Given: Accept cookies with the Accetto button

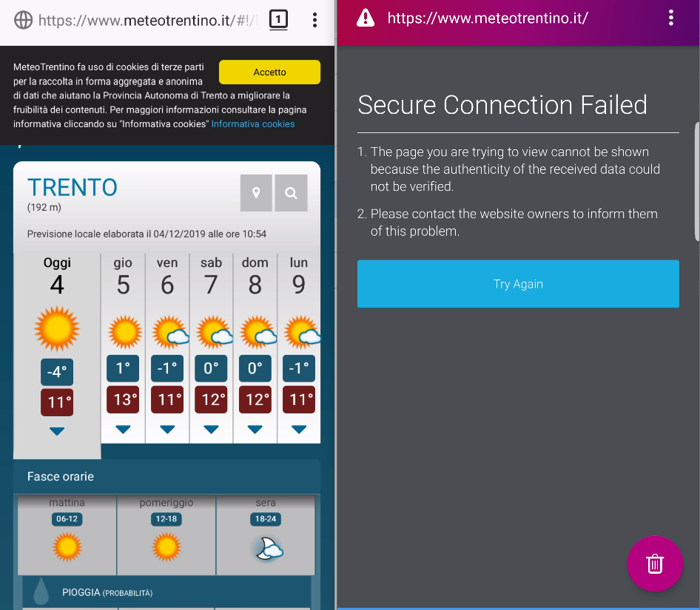Looking at the screenshot, I should tap(269, 72).
